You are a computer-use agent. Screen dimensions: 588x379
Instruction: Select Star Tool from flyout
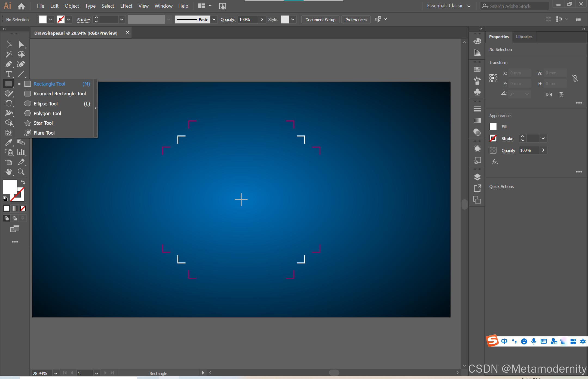pyautogui.click(x=43, y=123)
